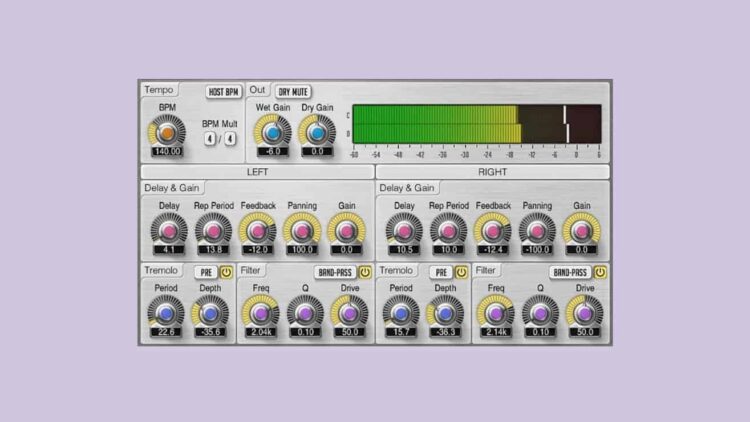Screen dimensions: 750x422
Task: Open the Left Filter BAND-PASS type selector
Action: [x=335, y=272]
